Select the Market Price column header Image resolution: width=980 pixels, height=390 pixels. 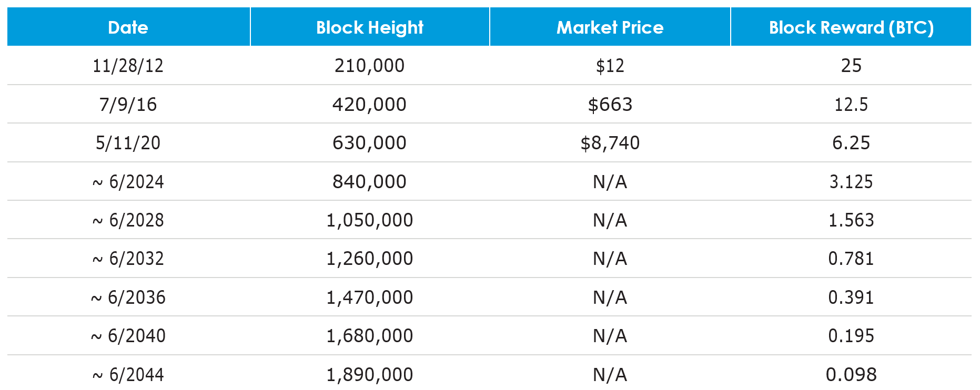click(x=610, y=27)
